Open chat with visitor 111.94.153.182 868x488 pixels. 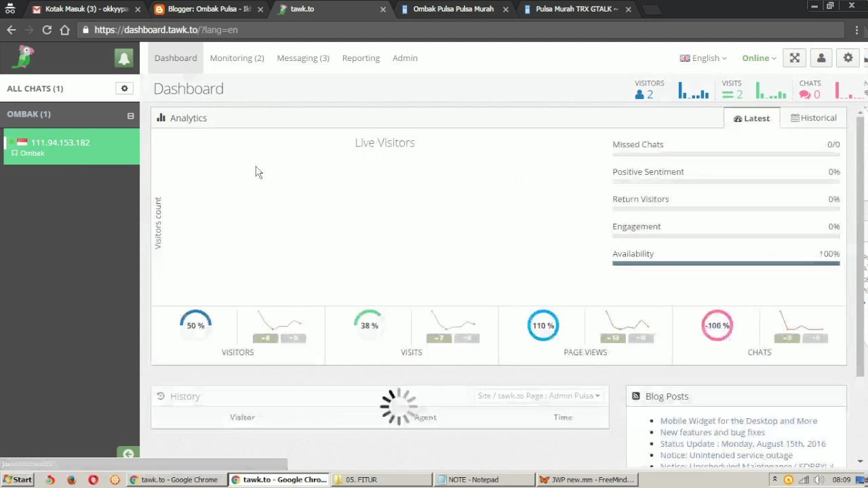[71, 147]
